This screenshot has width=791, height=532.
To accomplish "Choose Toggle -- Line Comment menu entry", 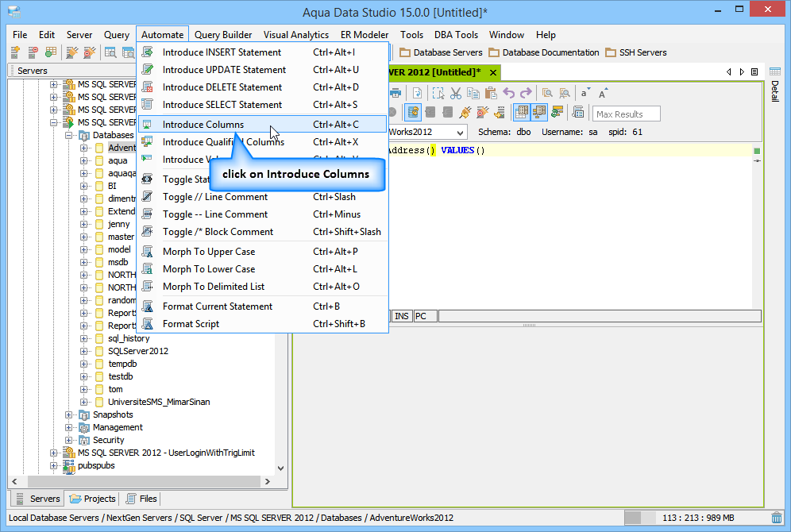I will coord(263,214).
